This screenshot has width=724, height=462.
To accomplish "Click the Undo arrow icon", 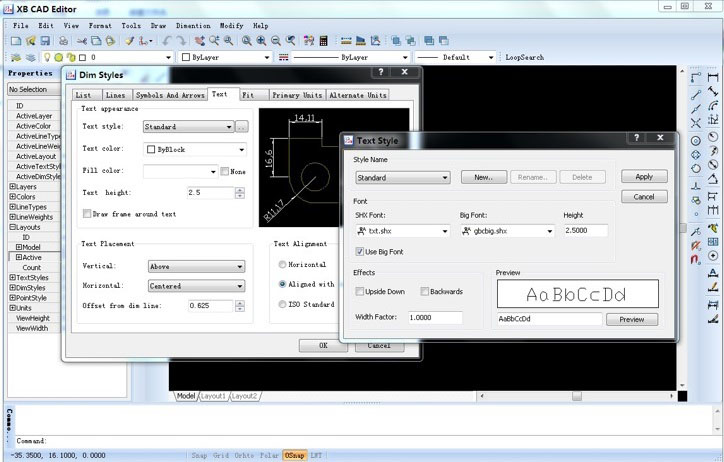I will 167,41.
